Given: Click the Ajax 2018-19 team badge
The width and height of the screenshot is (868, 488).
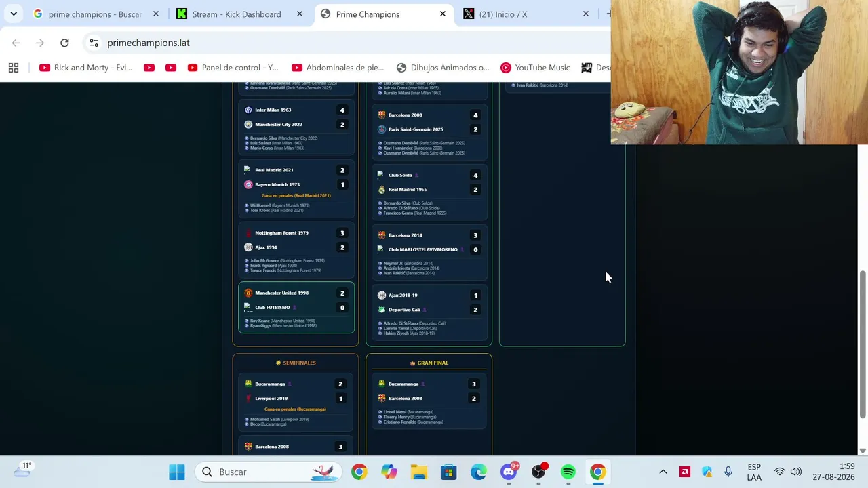Looking at the screenshot, I should click(382, 295).
